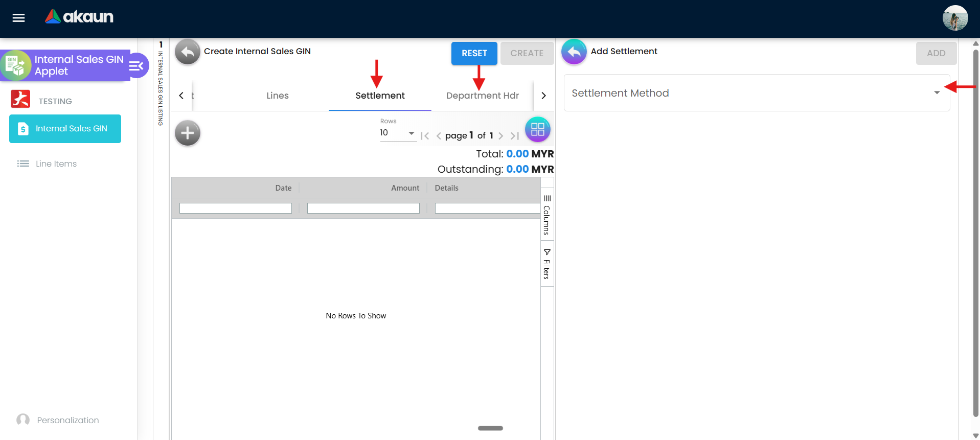
Task: Click the akaun logo
Action: (79, 17)
